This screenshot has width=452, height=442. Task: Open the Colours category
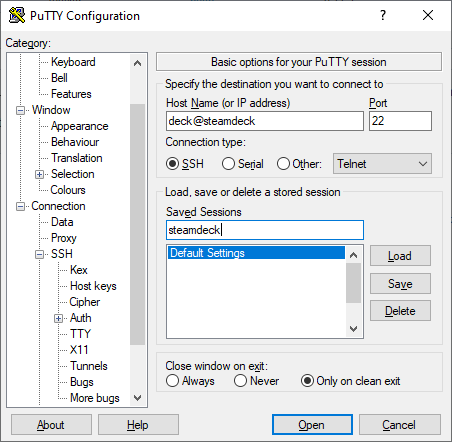pos(68,190)
